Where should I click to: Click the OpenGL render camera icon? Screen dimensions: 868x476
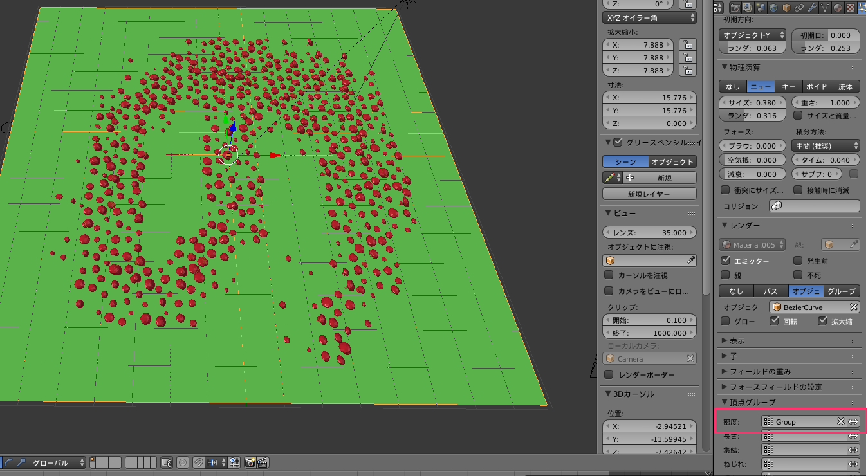tap(250, 462)
